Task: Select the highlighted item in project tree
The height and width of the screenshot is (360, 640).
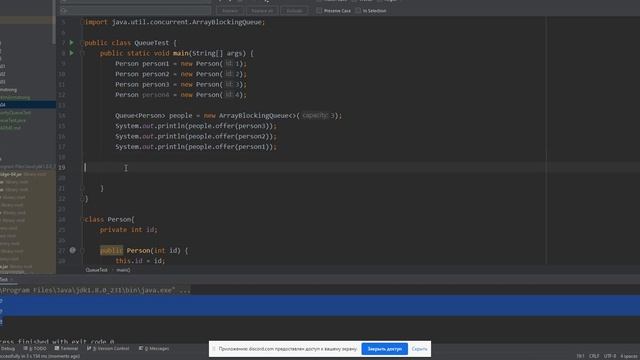Action: pos(28,105)
